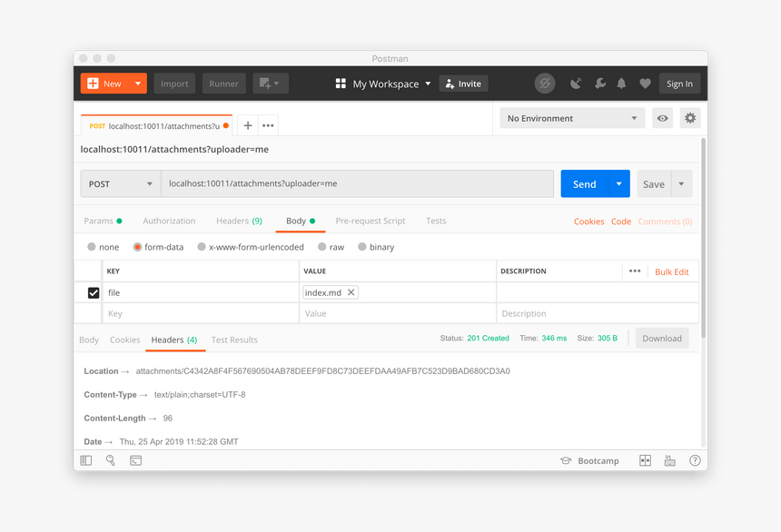Open the Interceptor satellite icon
The image size is (781, 532).
pyautogui.click(x=576, y=83)
